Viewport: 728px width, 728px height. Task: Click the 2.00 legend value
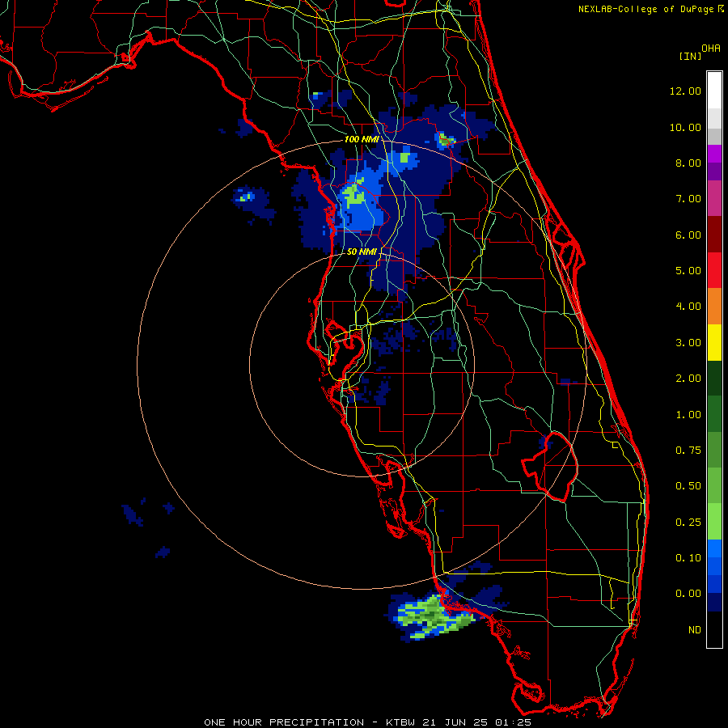click(688, 379)
